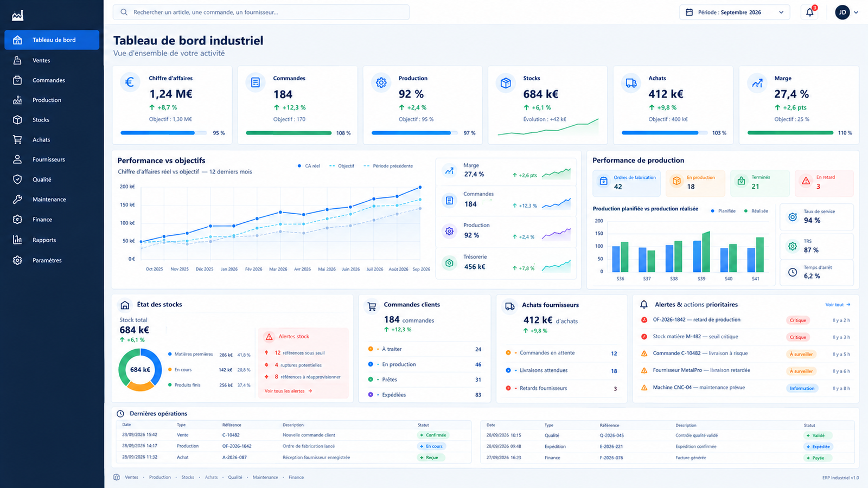Open the Période Septembre 2026 dropdown
Screen dimensions: 868x488
pos(735,12)
